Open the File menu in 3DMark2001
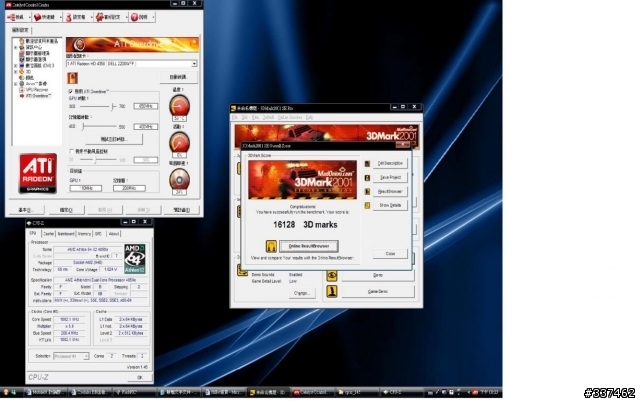The image size is (640, 401). click(x=235, y=118)
